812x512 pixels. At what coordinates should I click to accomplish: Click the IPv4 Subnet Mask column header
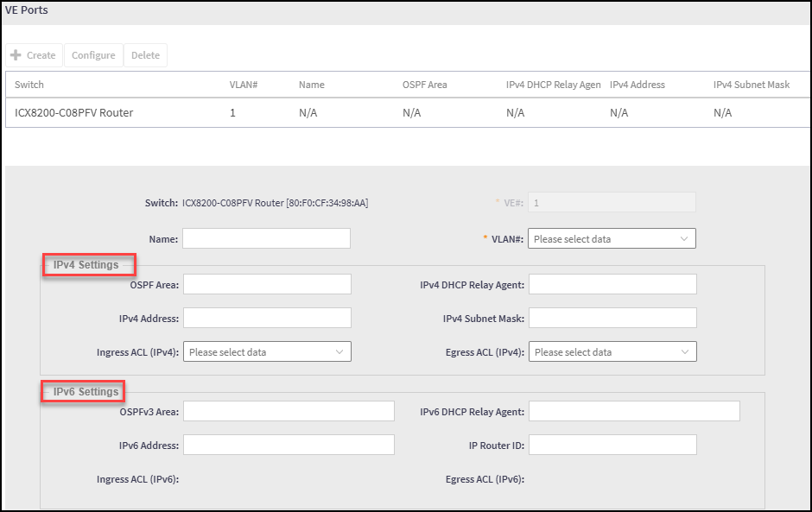click(x=752, y=85)
